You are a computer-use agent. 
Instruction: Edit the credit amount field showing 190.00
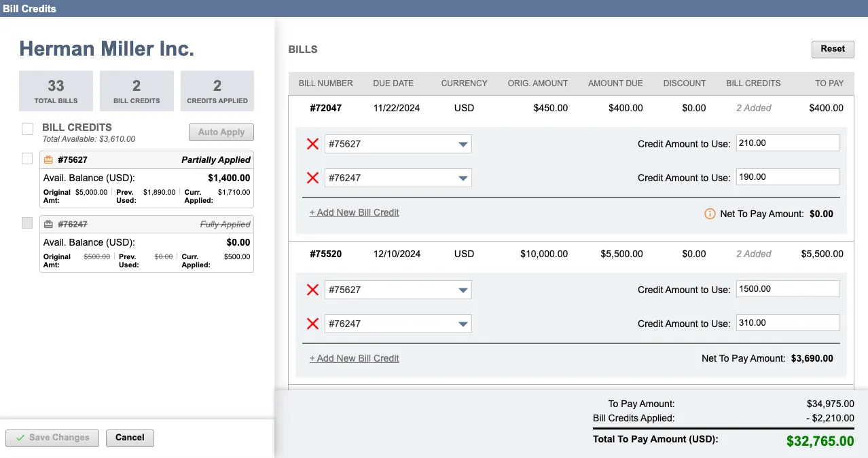tap(788, 177)
